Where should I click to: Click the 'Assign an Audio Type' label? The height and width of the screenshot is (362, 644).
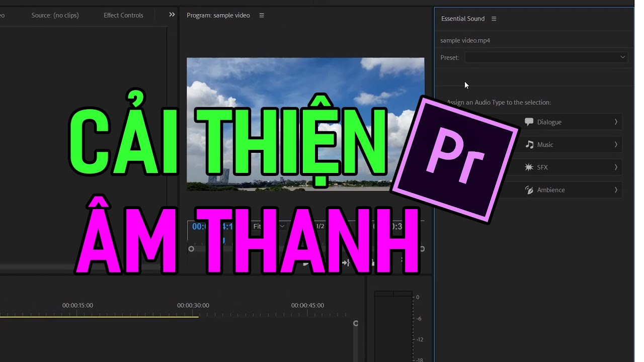pyautogui.click(x=499, y=102)
